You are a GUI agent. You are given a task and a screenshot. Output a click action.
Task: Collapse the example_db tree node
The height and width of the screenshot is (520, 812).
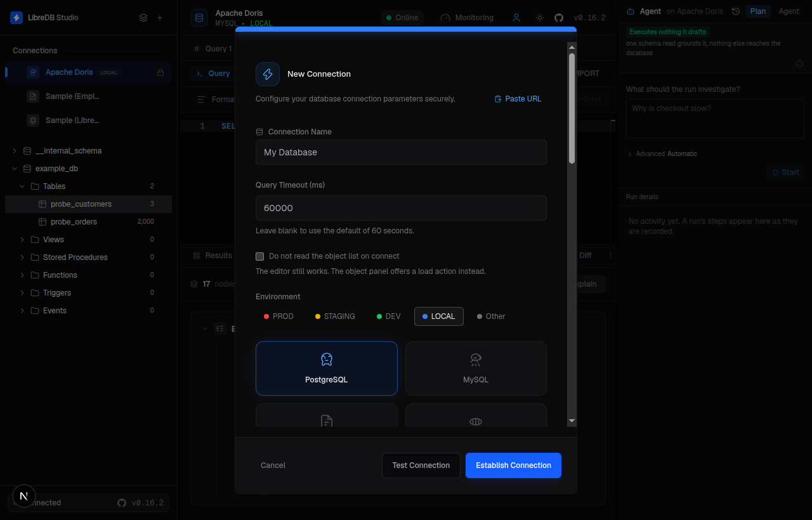tap(15, 169)
